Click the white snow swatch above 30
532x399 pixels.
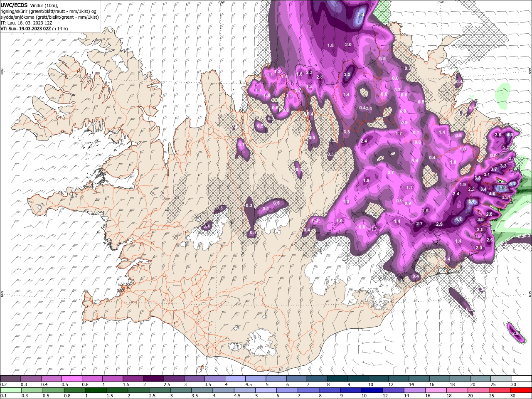point(521,379)
